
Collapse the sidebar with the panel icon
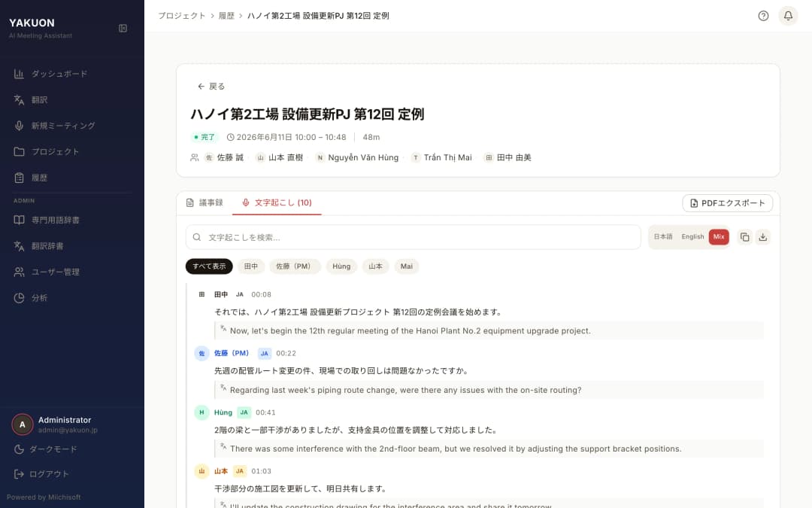point(123,28)
